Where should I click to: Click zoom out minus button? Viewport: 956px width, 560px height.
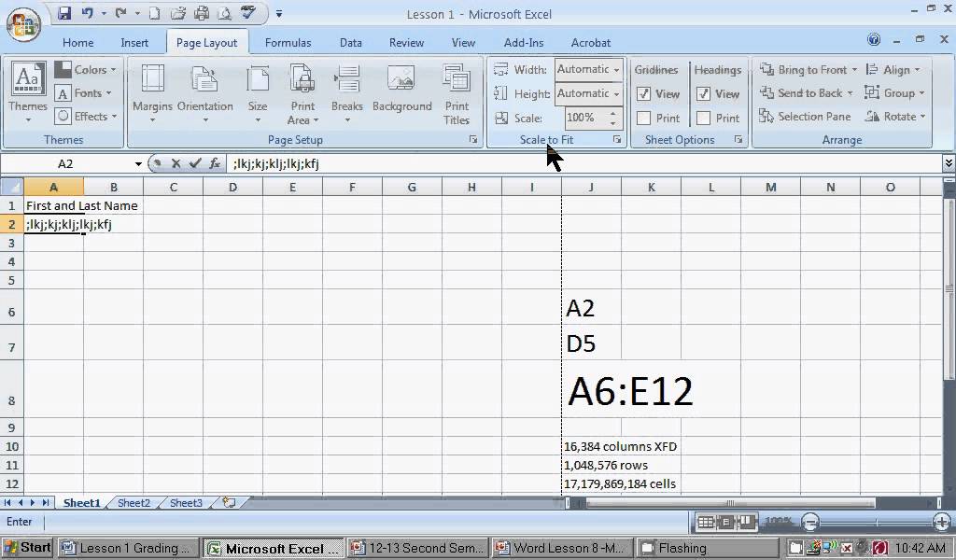(810, 522)
